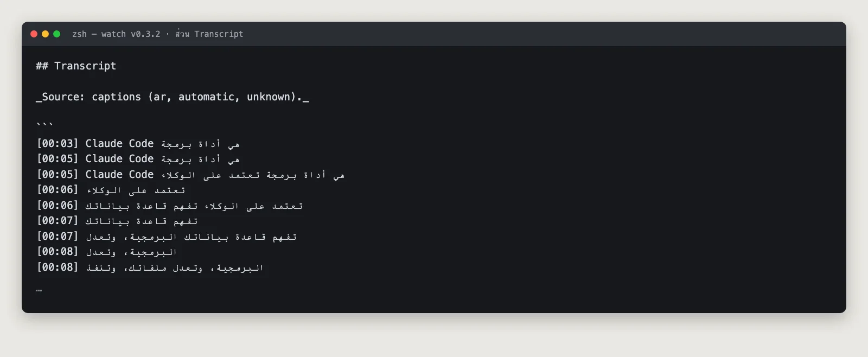Minimize the terminal with yellow button
The image size is (868, 357).
pyautogui.click(x=45, y=34)
